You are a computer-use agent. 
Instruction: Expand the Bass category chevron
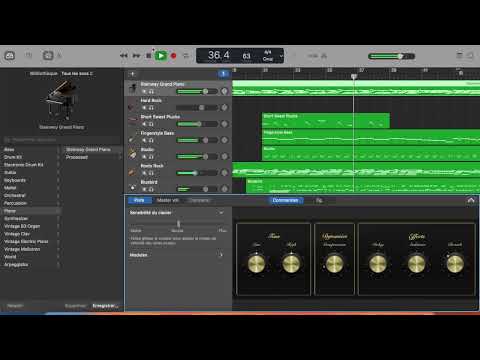pyautogui.click(x=58, y=150)
